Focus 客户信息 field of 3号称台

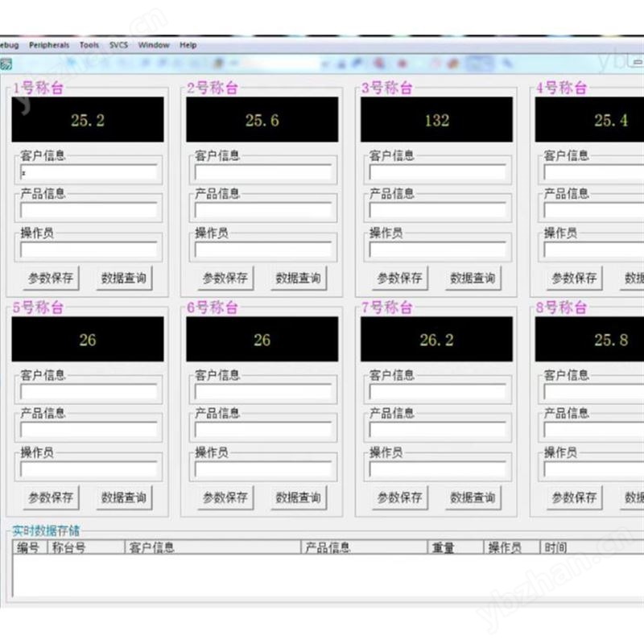tap(438, 172)
